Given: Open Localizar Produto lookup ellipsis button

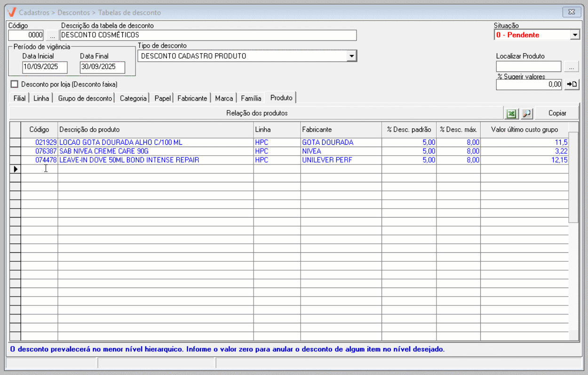Looking at the screenshot, I should coord(572,67).
